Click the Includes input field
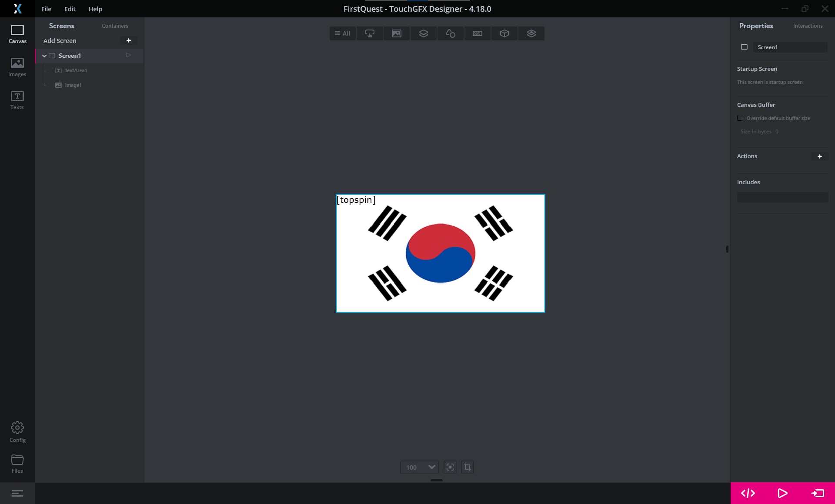Viewport: 835px width, 504px height. click(782, 197)
